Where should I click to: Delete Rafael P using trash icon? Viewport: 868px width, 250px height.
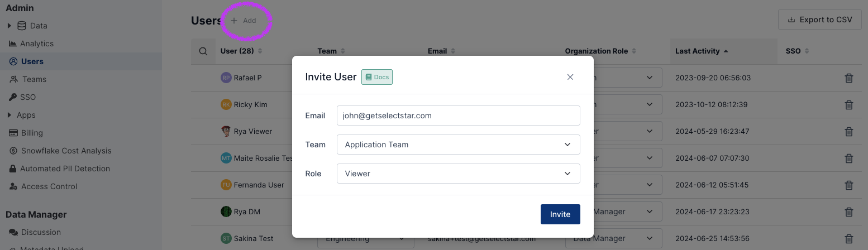click(x=848, y=78)
